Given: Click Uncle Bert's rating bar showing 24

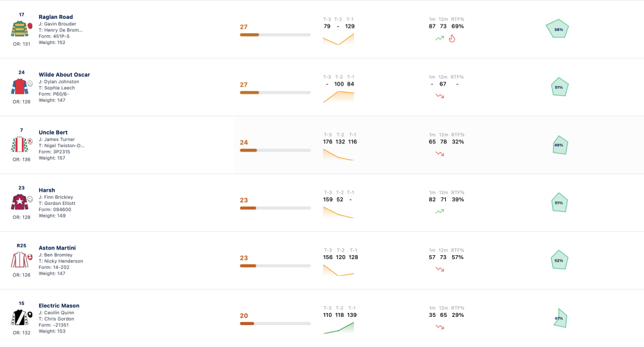Looking at the screenshot, I should click(275, 150).
